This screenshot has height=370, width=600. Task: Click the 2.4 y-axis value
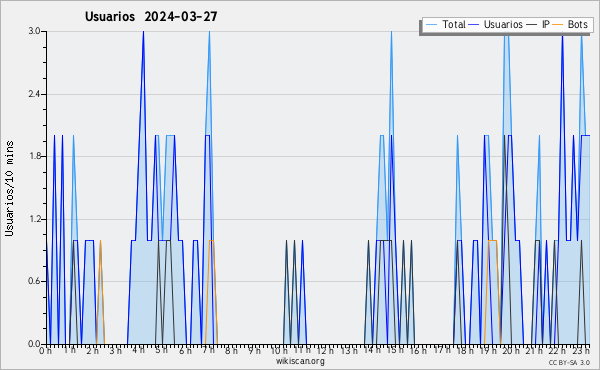tap(34, 94)
